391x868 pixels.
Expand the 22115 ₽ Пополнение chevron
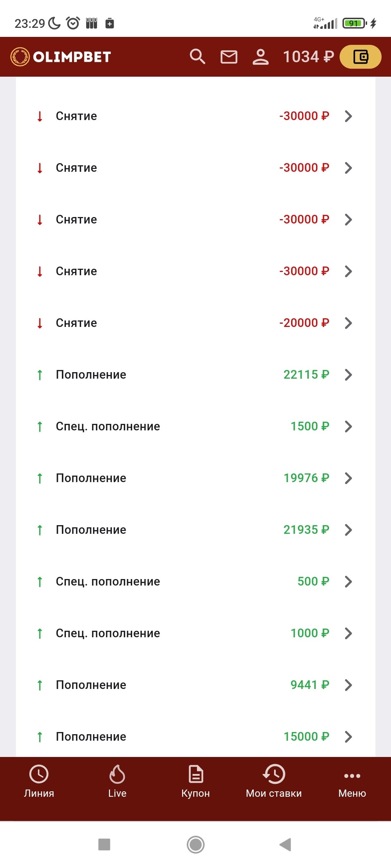click(348, 375)
